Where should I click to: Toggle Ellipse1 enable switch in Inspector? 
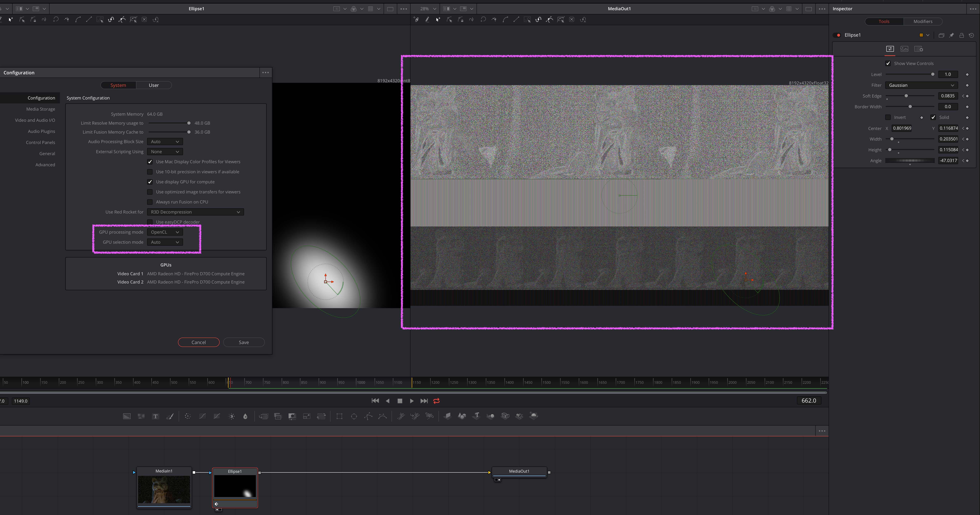pyautogui.click(x=837, y=35)
